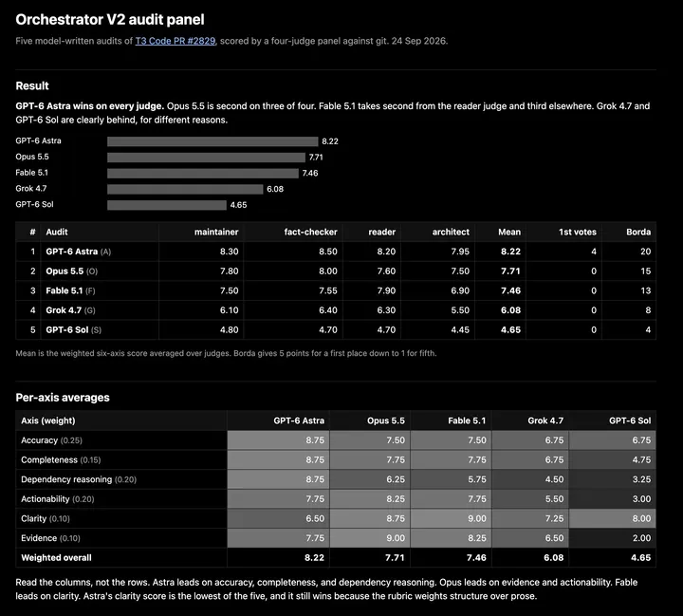Click the Fable 5.1 bar in the chart
Screen dimensions: 683x616
coord(203,173)
